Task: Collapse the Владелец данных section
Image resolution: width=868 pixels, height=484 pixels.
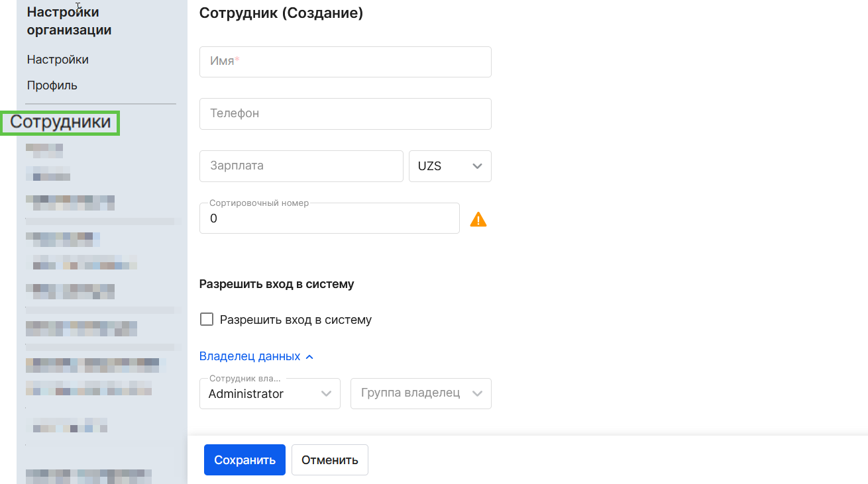Action: pos(256,356)
